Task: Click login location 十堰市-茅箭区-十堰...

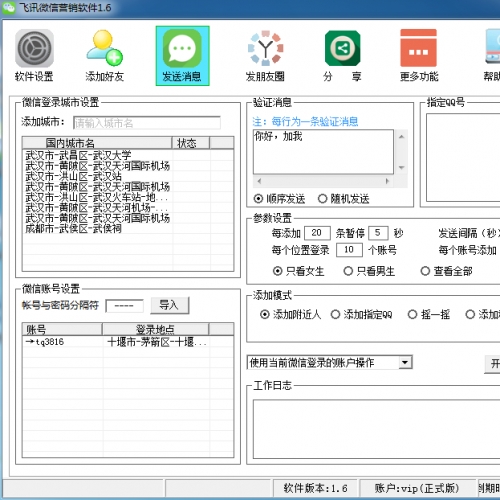Action: pos(157,342)
